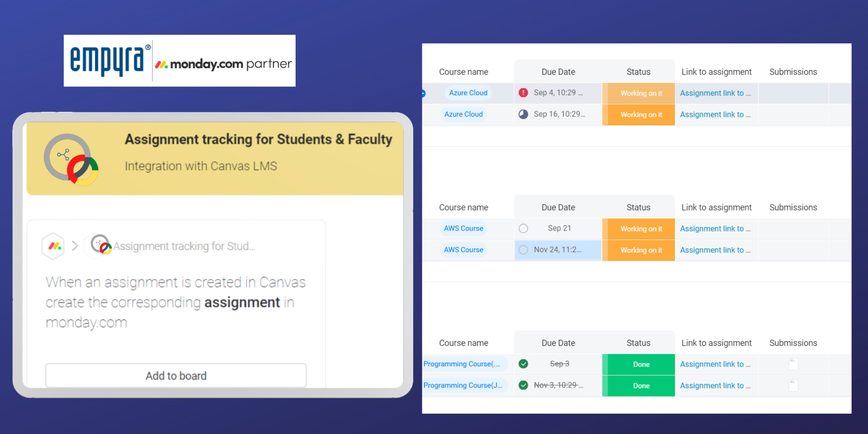Image resolution: width=868 pixels, height=434 pixels.
Task: Click Programming Course(J... tag in Nov 3 row
Action: [464, 385]
